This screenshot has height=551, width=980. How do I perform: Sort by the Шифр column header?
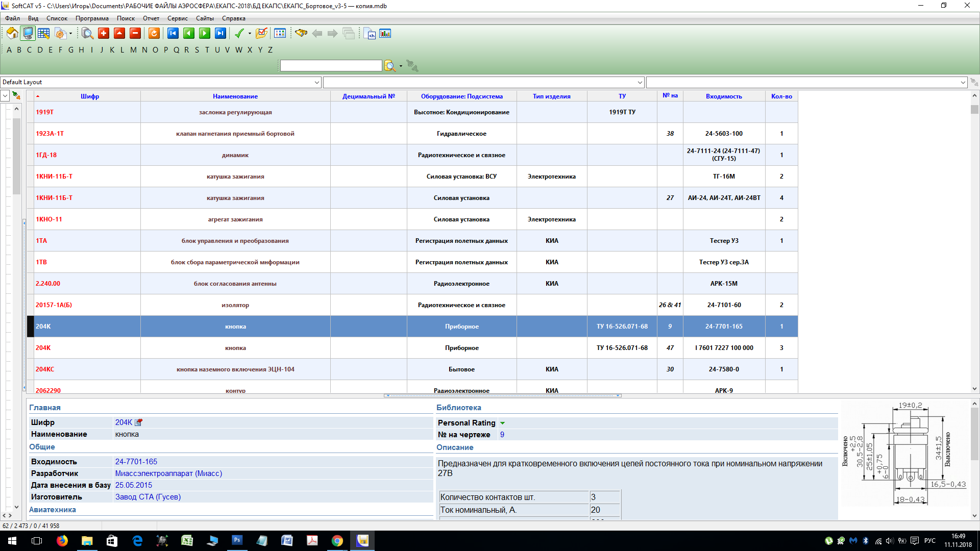click(x=90, y=96)
